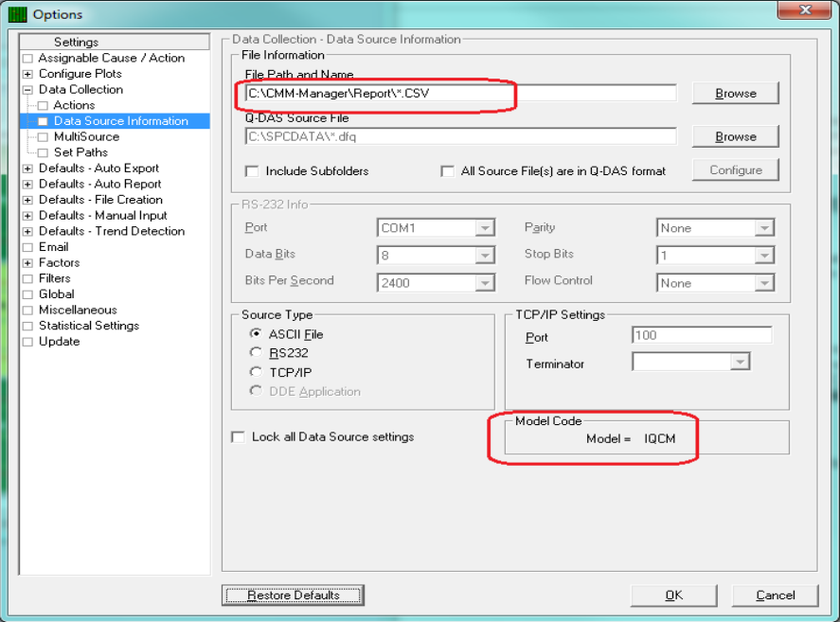Screen dimensions: 840x622
Task: Expand the Defaults - Auto Export node
Action: coord(27,169)
